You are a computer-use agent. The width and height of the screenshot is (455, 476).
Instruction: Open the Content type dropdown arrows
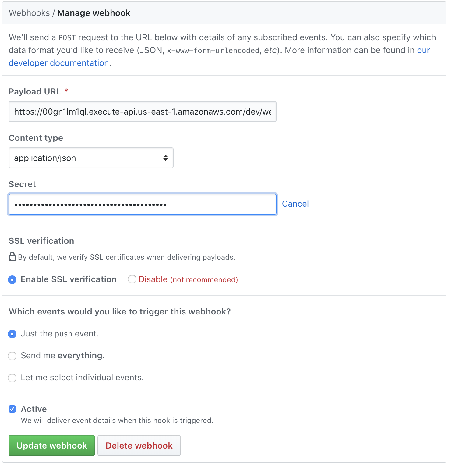pyautogui.click(x=165, y=158)
